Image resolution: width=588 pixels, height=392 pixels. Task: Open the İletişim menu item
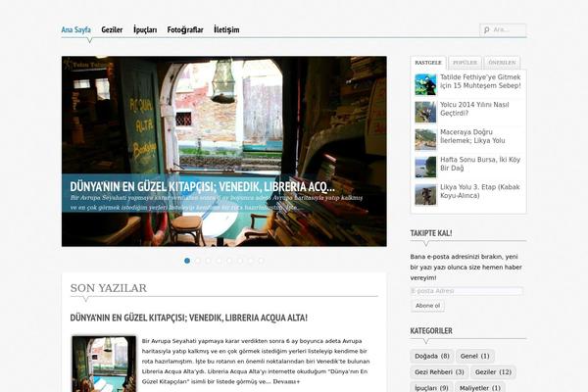click(x=226, y=29)
